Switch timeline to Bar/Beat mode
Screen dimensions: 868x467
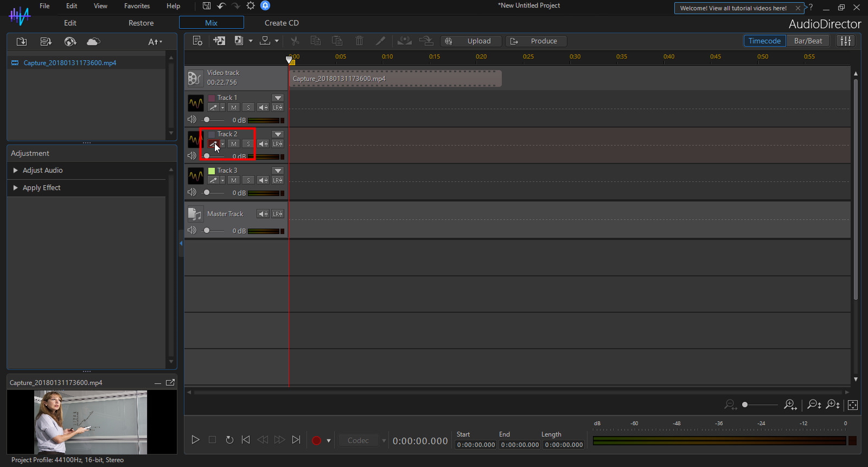pos(808,41)
